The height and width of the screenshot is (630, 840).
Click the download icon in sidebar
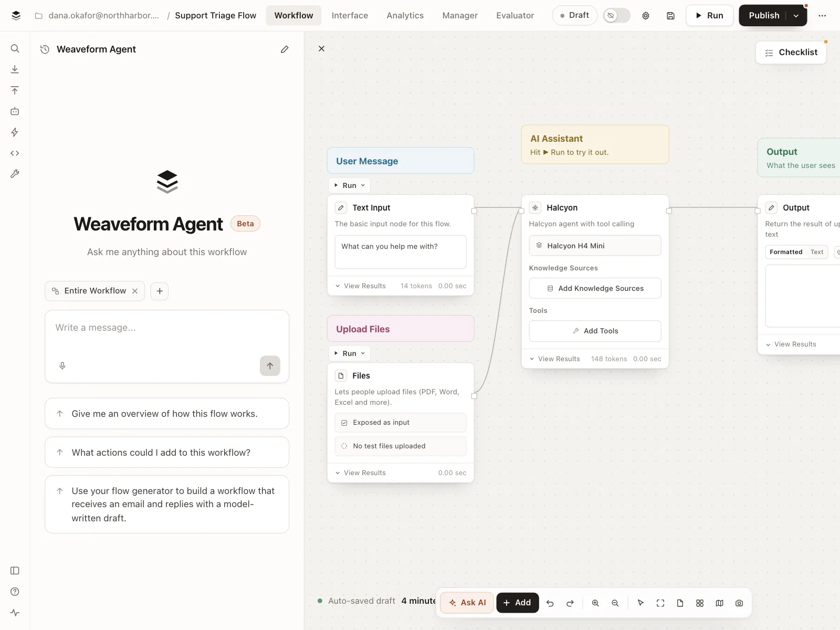pos(15,69)
